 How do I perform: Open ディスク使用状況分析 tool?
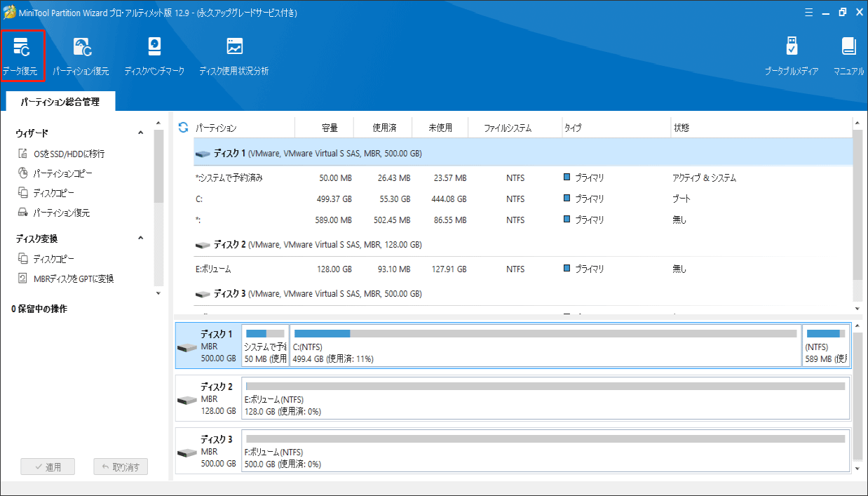pyautogui.click(x=233, y=56)
